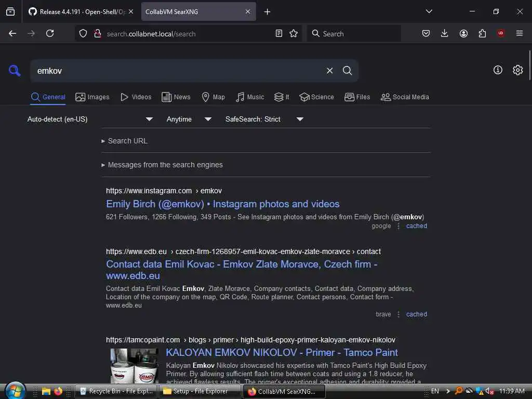This screenshot has height=399, width=532.
Task: Click the EN language indicator
Action: pyautogui.click(x=435, y=391)
